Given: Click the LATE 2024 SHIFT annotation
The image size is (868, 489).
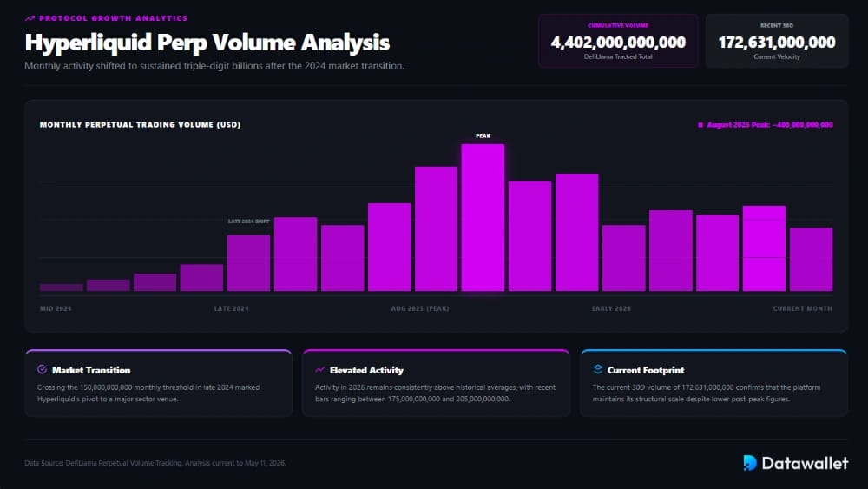Looking at the screenshot, I should (x=248, y=221).
